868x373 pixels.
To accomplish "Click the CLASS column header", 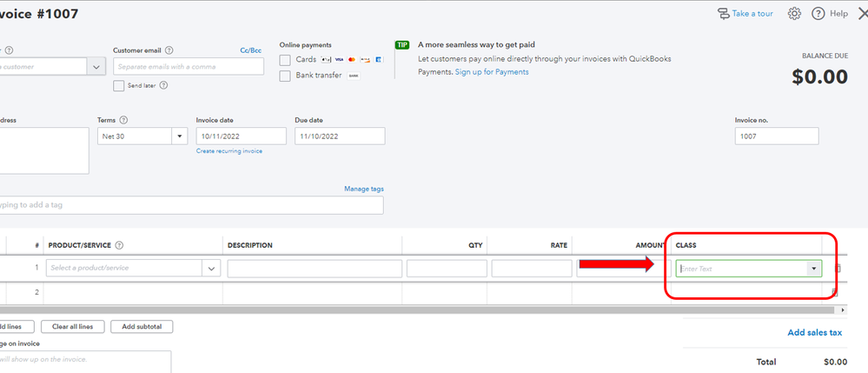I will pyautogui.click(x=686, y=245).
